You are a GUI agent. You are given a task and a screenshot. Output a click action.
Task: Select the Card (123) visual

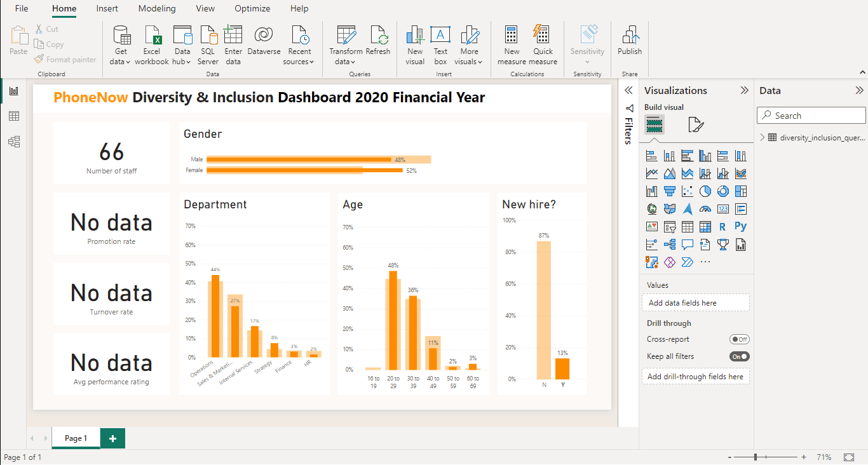(x=723, y=209)
